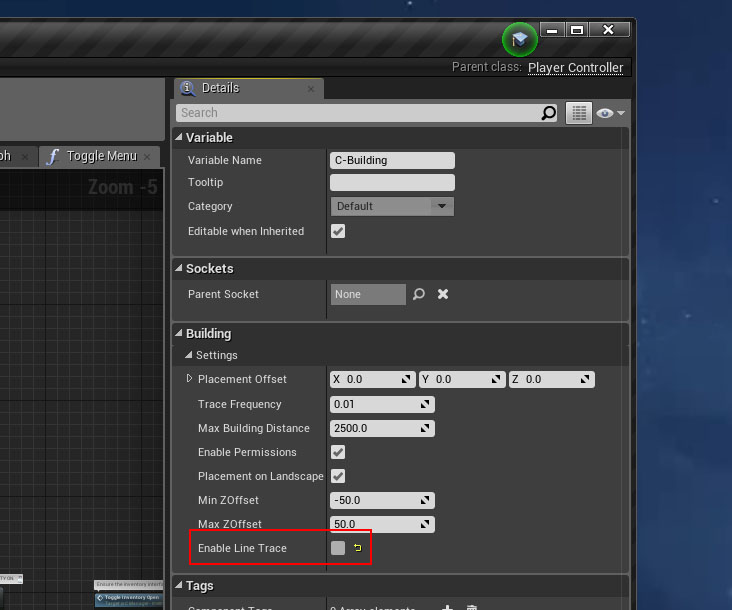Switch to the Toggle Menu tab

100,156
